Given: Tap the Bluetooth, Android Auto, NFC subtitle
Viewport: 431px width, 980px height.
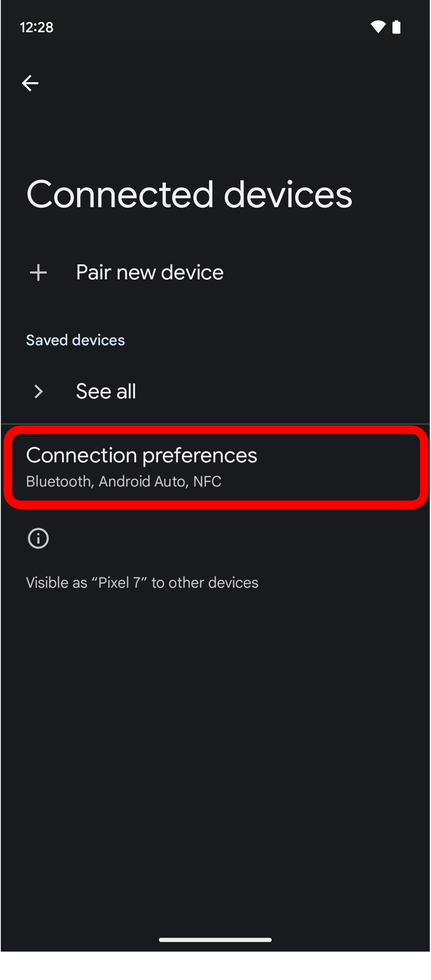Looking at the screenshot, I should click(x=124, y=481).
